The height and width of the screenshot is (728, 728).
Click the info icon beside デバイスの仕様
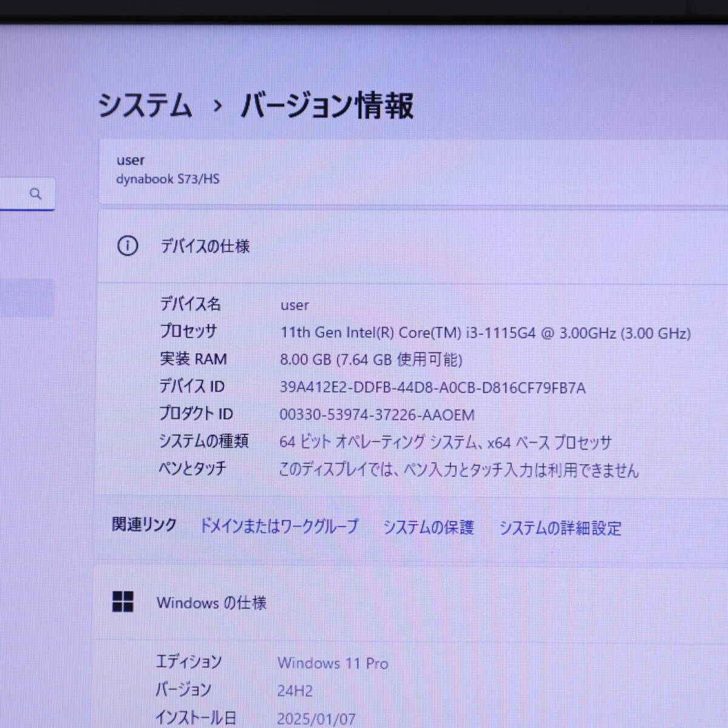(127, 246)
